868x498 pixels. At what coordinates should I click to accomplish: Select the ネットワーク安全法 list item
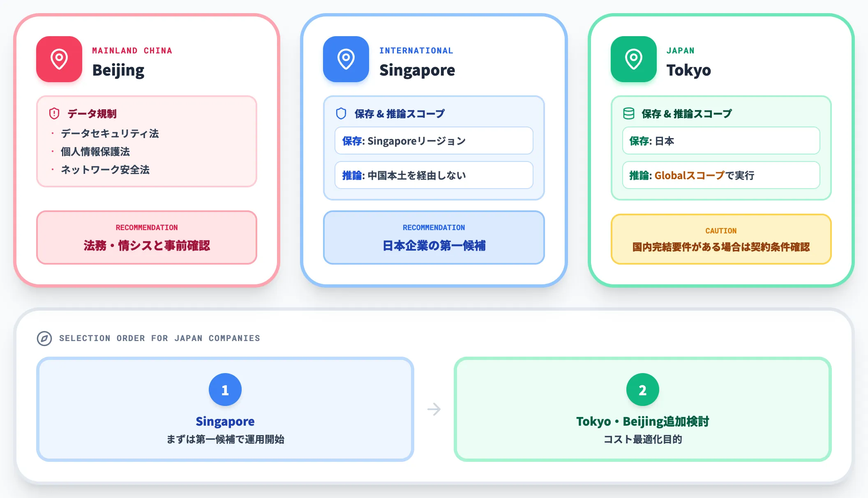pos(105,170)
